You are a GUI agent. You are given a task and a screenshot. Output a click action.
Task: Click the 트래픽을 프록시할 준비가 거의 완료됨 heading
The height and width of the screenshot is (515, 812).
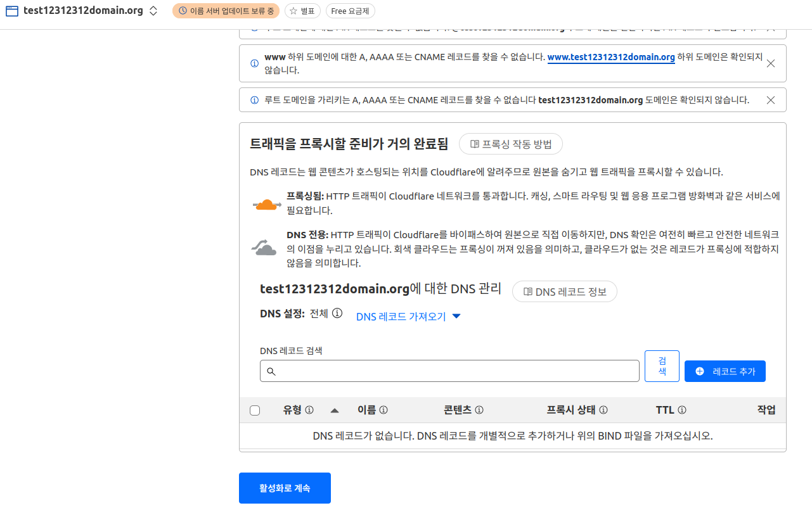pos(349,144)
